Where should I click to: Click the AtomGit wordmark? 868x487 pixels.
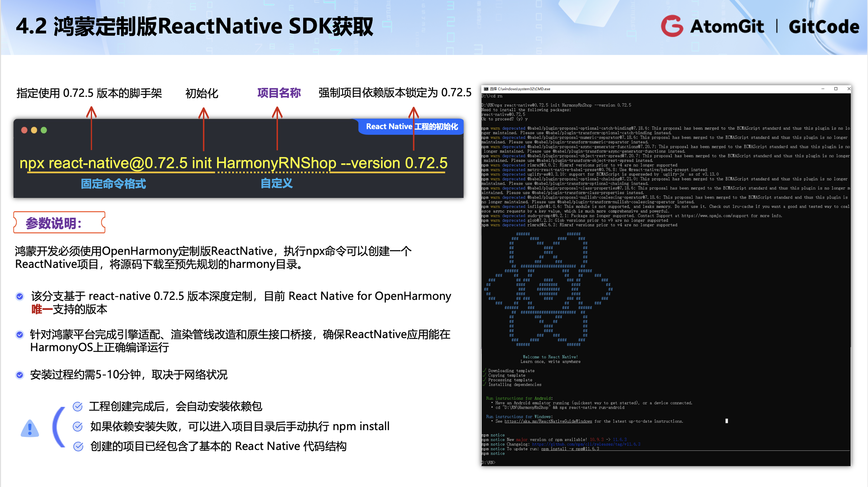point(727,26)
